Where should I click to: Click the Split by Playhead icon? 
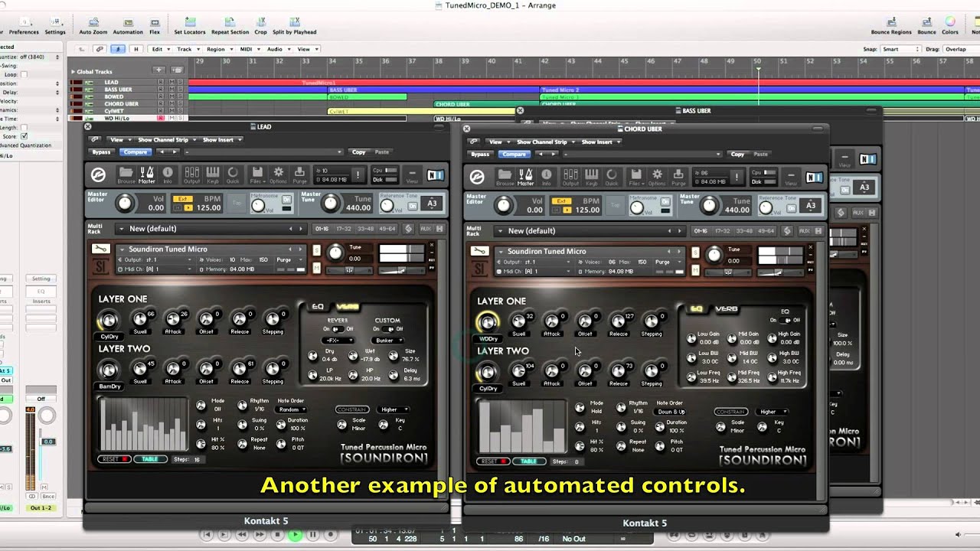tap(295, 26)
